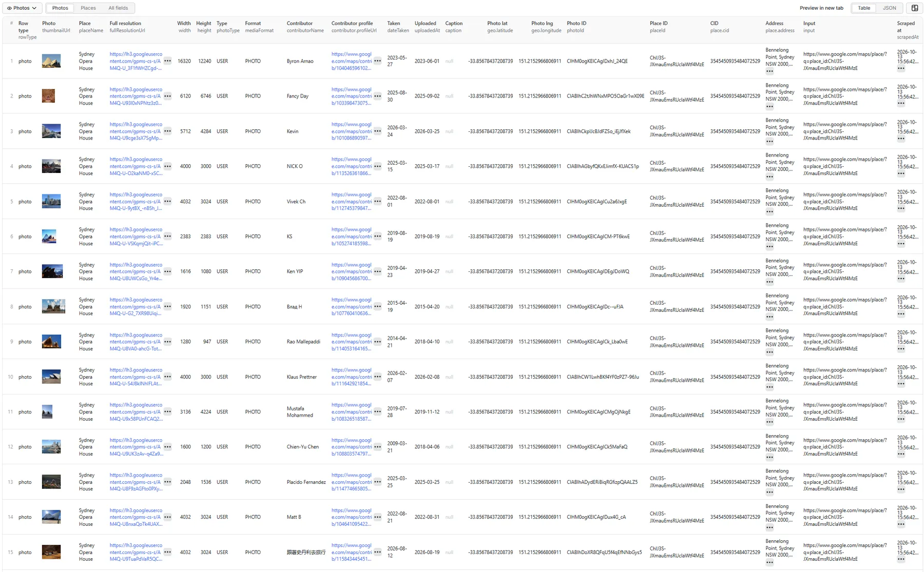
Task: Select the taken date 2009-03-21 cell
Action: (397, 447)
